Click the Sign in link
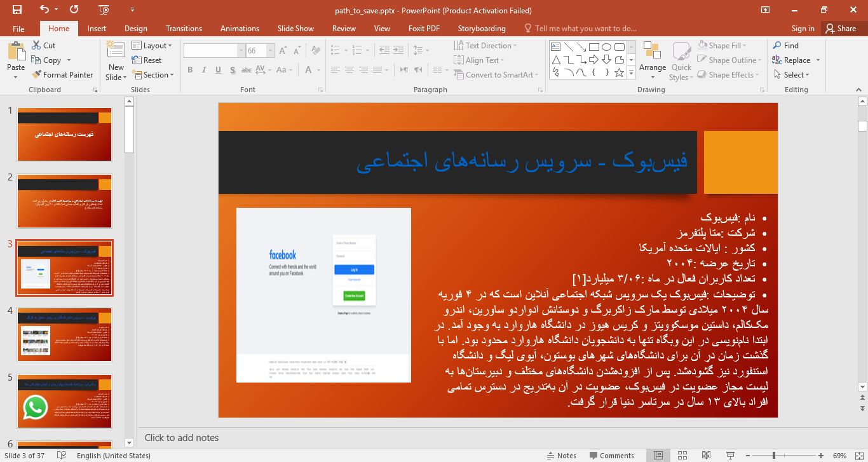This screenshot has height=462, width=868. (x=803, y=29)
